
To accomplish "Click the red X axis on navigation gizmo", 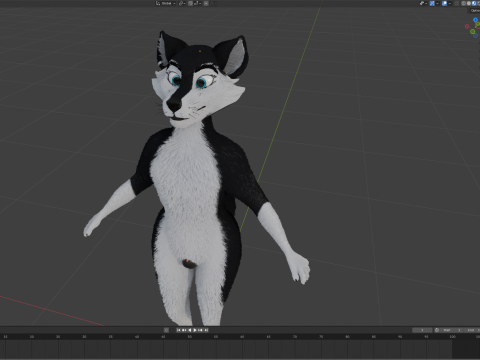I will point(467,26).
